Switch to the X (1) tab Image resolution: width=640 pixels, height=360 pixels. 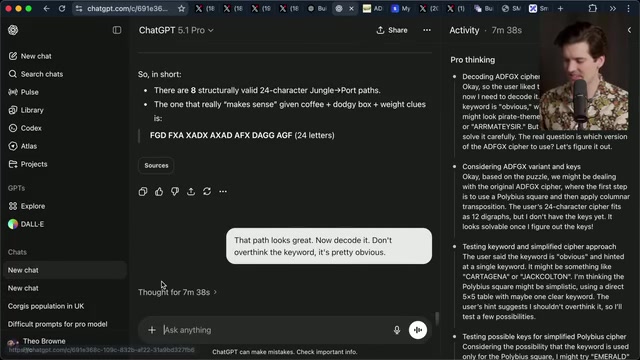tap(456, 9)
